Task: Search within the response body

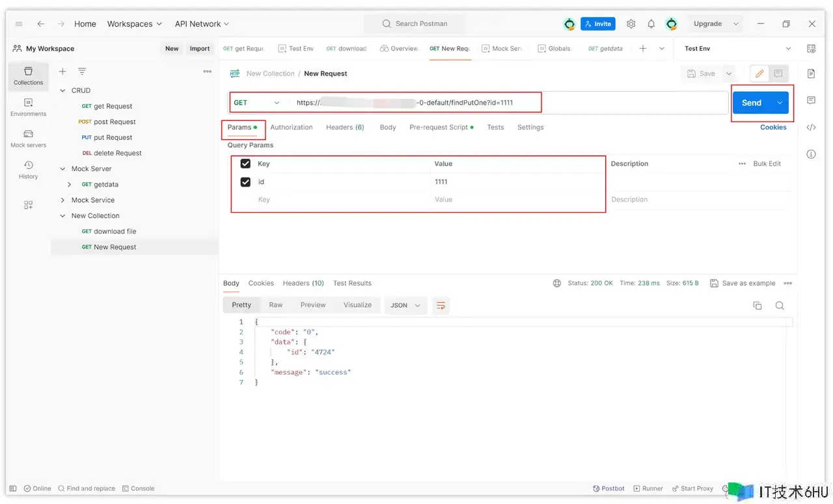Action: [780, 306]
